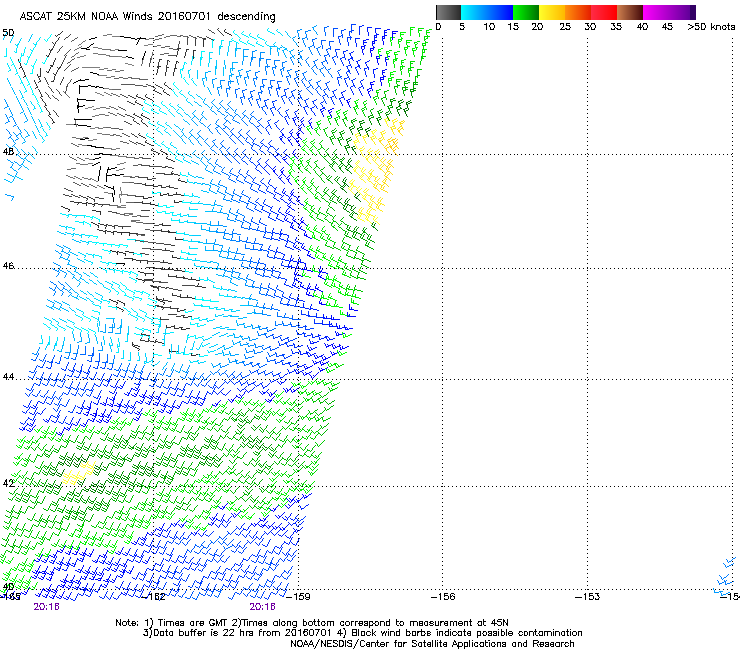Click the longitude label -159
This screenshot has height=650, width=740.
(299, 597)
